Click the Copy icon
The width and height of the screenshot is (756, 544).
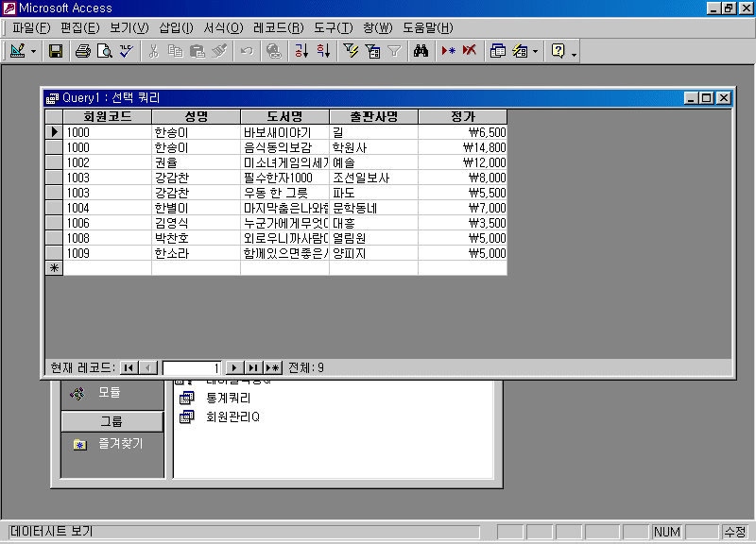coord(176,51)
